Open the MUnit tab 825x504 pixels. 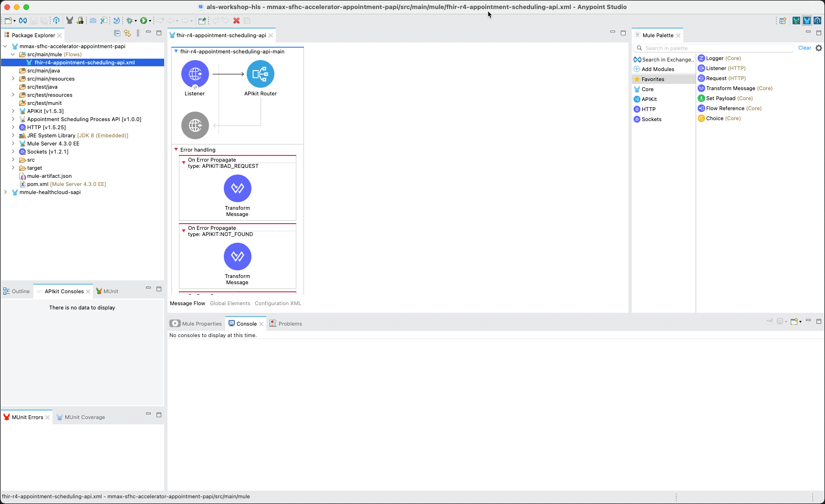[x=107, y=291]
